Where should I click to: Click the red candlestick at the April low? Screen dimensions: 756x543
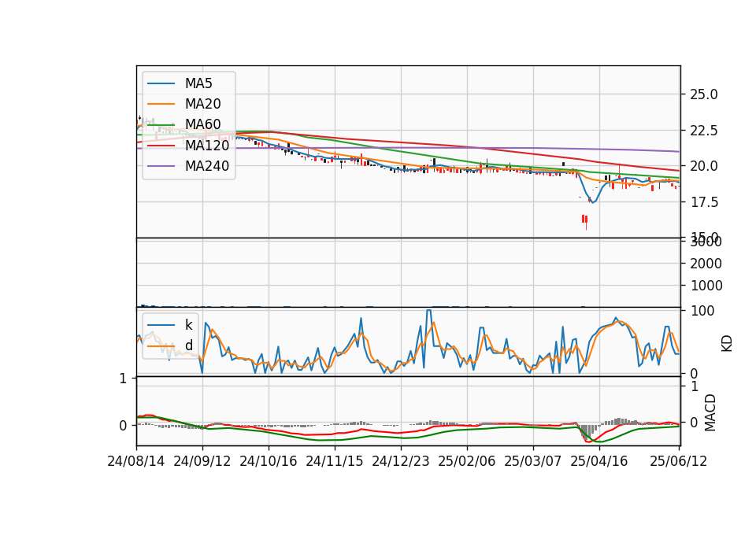point(585,220)
